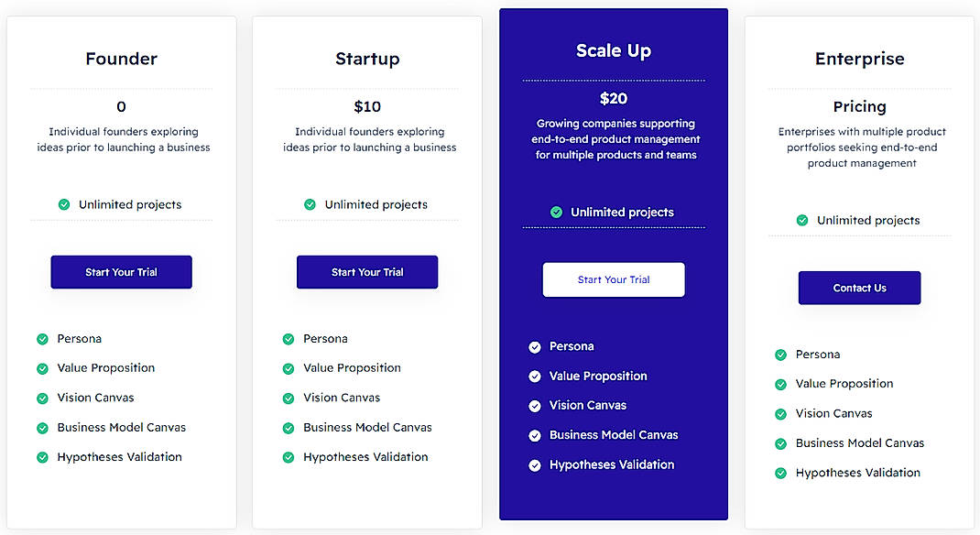Click the Persona checkmark in Founder plan
The image size is (980, 535).
[42, 338]
